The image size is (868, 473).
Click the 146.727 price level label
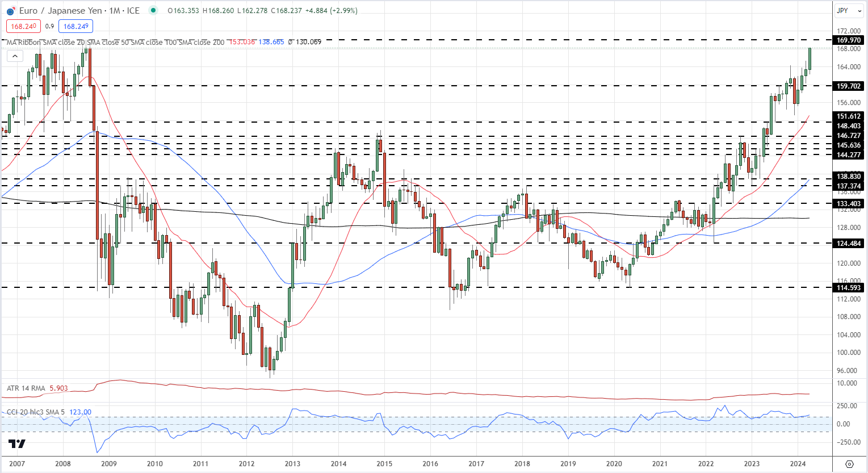849,136
